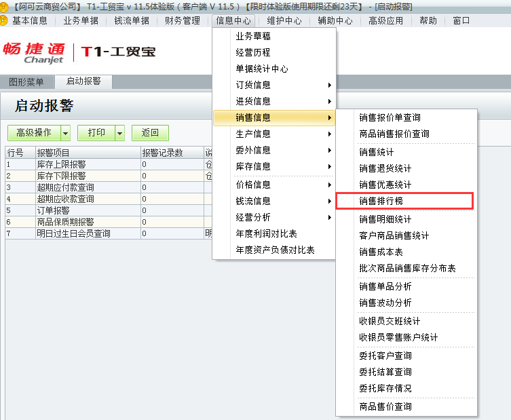The height and width of the screenshot is (420, 511).
Task: Expand the 生产信息 submenu
Action: pyautogui.click(x=273, y=134)
